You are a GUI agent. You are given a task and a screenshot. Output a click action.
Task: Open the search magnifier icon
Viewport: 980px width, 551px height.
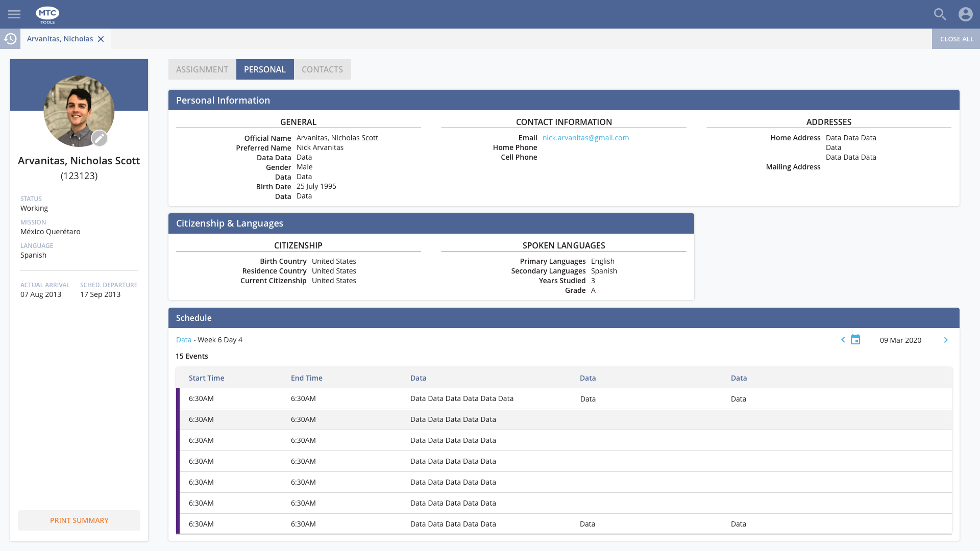tap(940, 14)
